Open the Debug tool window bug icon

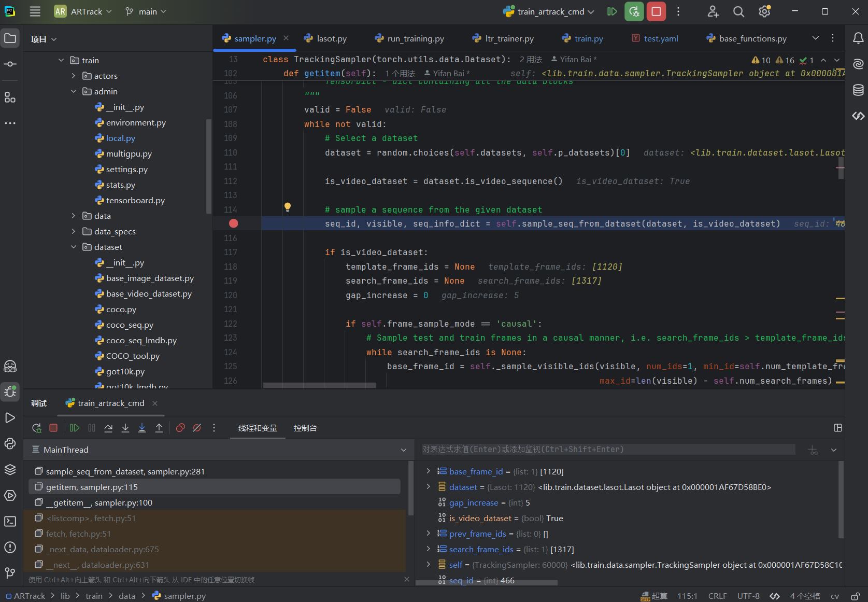click(x=10, y=391)
